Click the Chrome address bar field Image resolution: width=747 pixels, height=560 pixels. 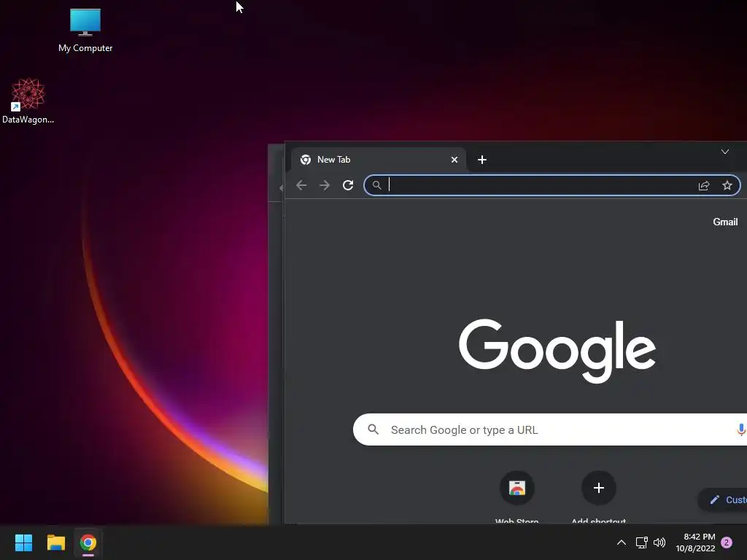click(552, 185)
